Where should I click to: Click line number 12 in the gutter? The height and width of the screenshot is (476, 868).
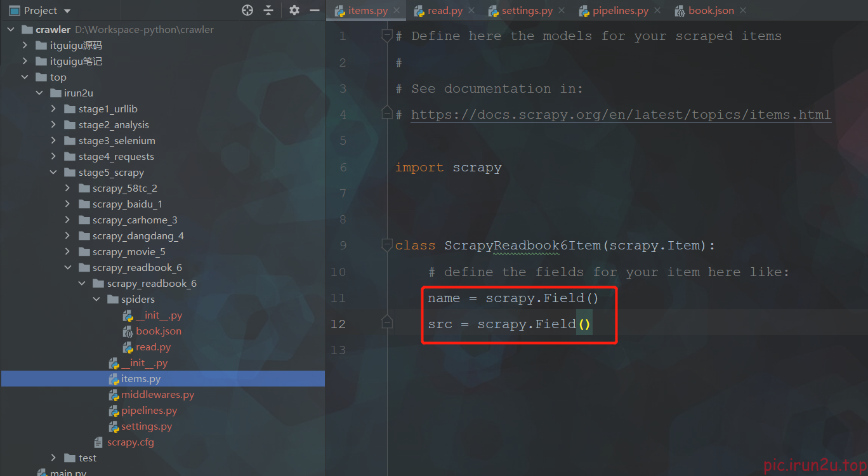(338, 324)
